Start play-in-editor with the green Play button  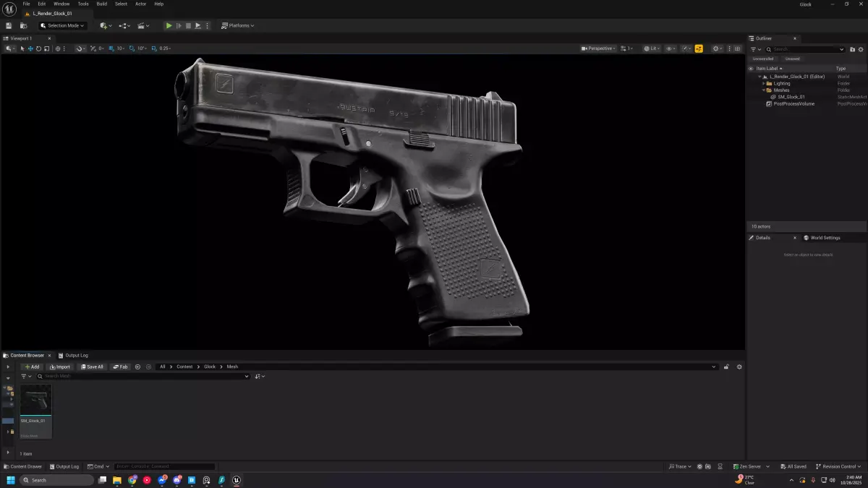(x=169, y=25)
